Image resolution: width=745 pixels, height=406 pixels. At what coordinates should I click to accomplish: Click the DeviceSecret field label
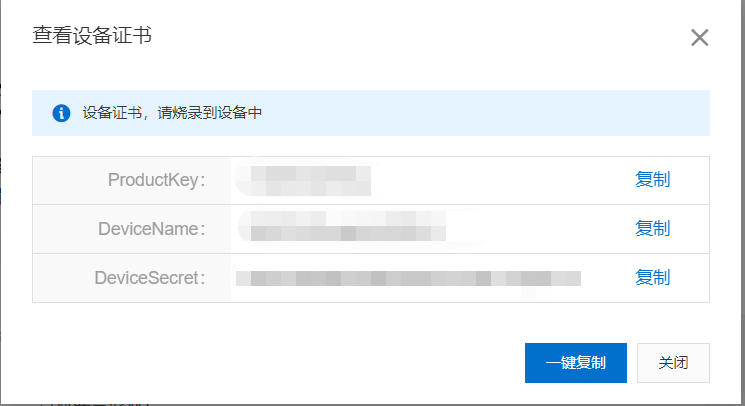(x=150, y=278)
